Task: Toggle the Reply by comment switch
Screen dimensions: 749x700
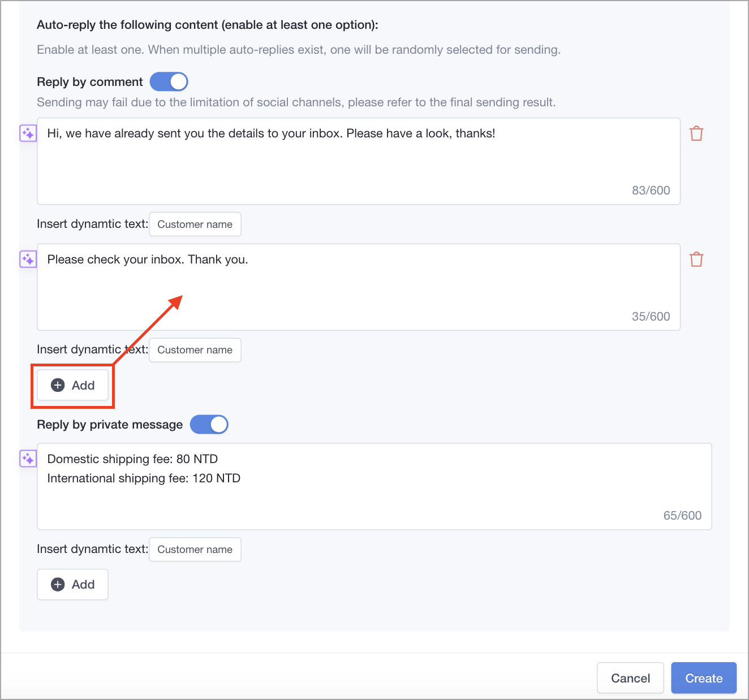Action: click(169, 82)
